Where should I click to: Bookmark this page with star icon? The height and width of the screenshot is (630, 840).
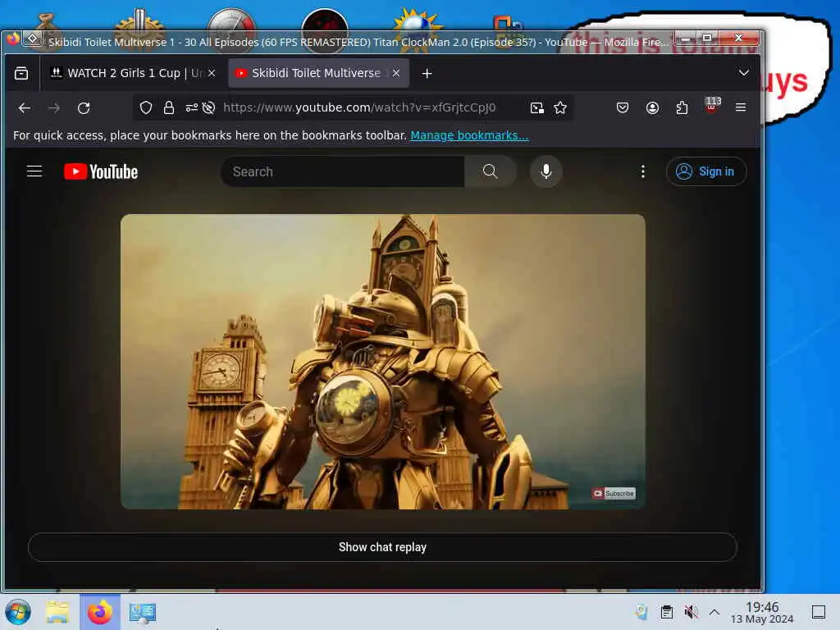(x=560, y=108)
